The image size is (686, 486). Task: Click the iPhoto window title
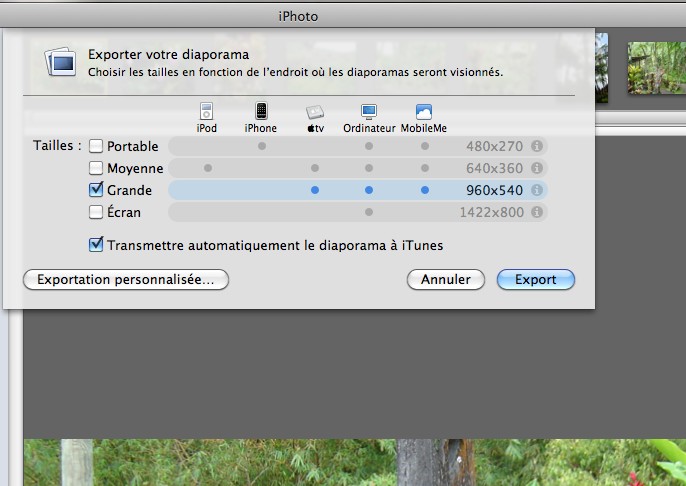click(298, 17)
